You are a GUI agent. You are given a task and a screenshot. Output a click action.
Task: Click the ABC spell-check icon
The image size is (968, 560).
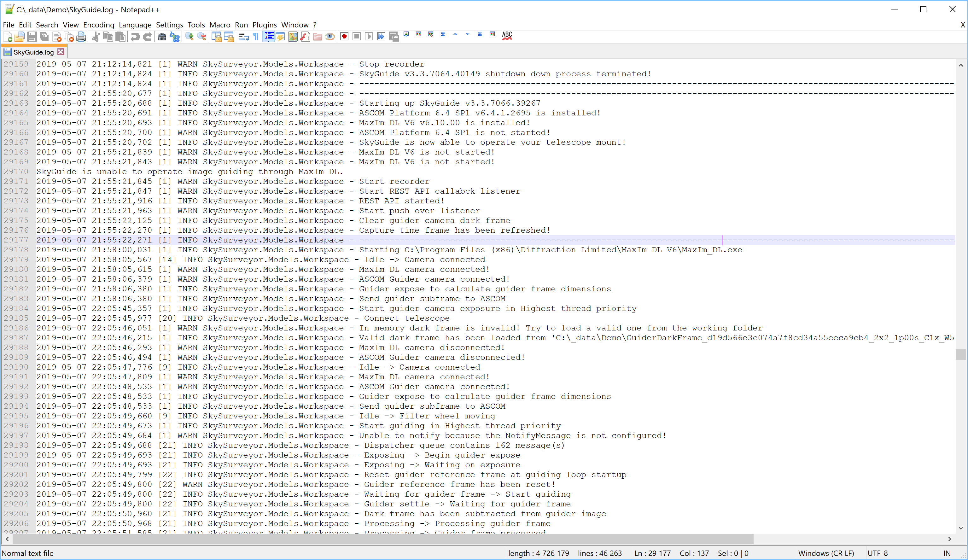tap(507, 36)
